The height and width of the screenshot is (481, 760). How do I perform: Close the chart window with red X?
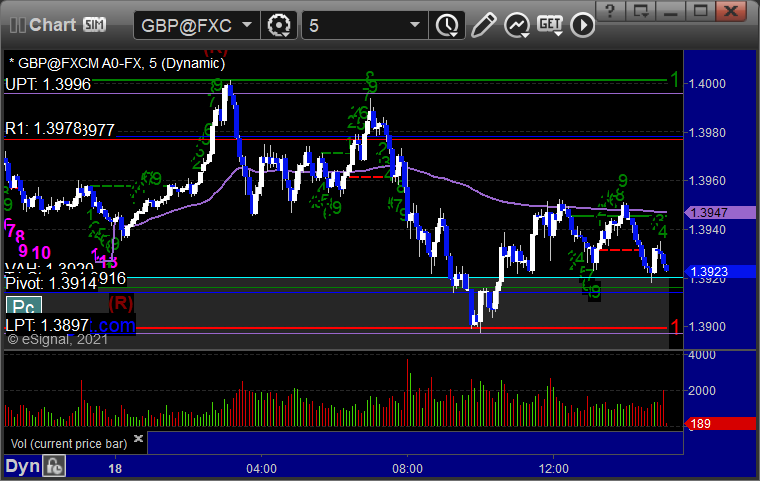731,10
